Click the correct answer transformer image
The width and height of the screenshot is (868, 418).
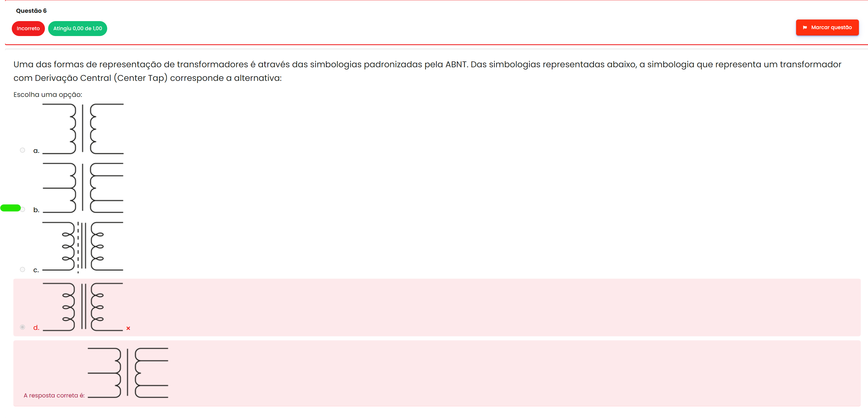click(128, 373)
